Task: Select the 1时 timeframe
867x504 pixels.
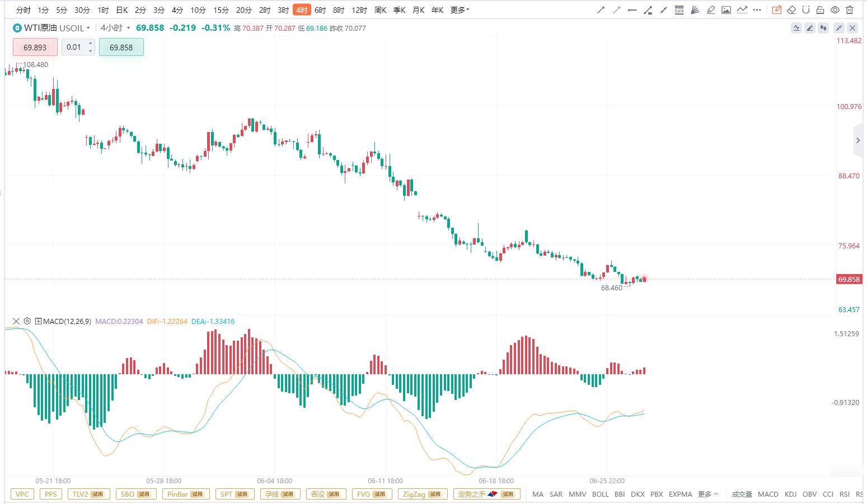Action: (103, 10)
